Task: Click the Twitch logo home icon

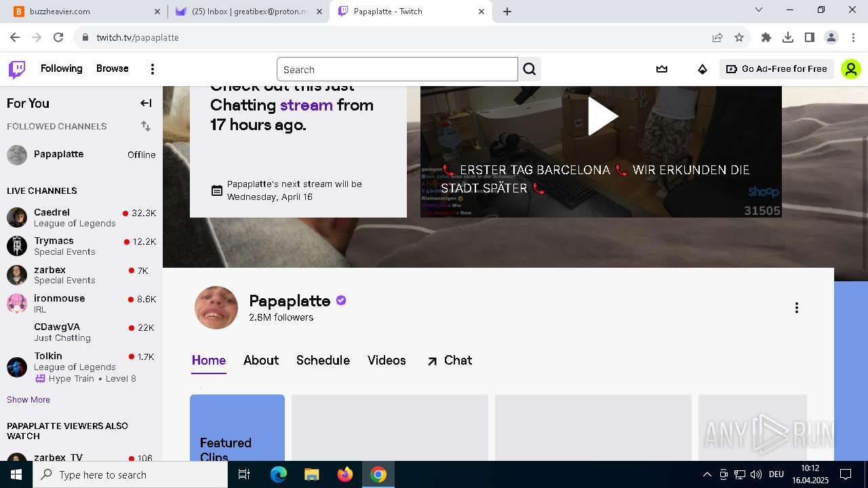Action: (x=17, y=69)
